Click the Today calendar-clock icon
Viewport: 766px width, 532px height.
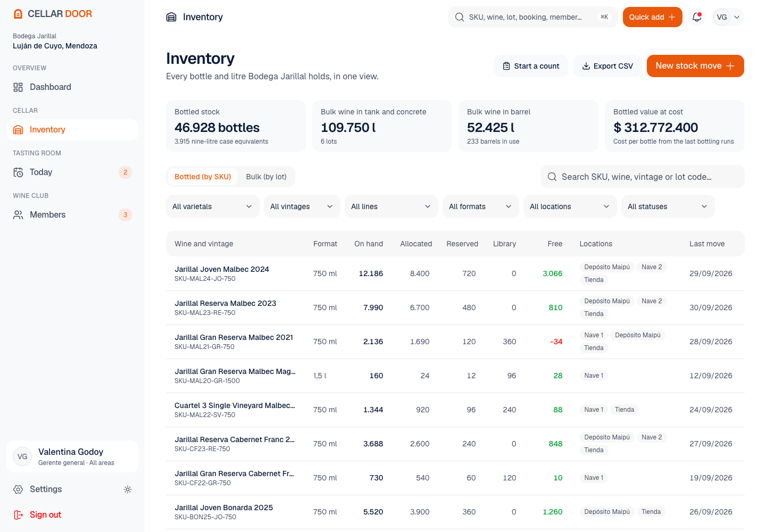[18, 172]
